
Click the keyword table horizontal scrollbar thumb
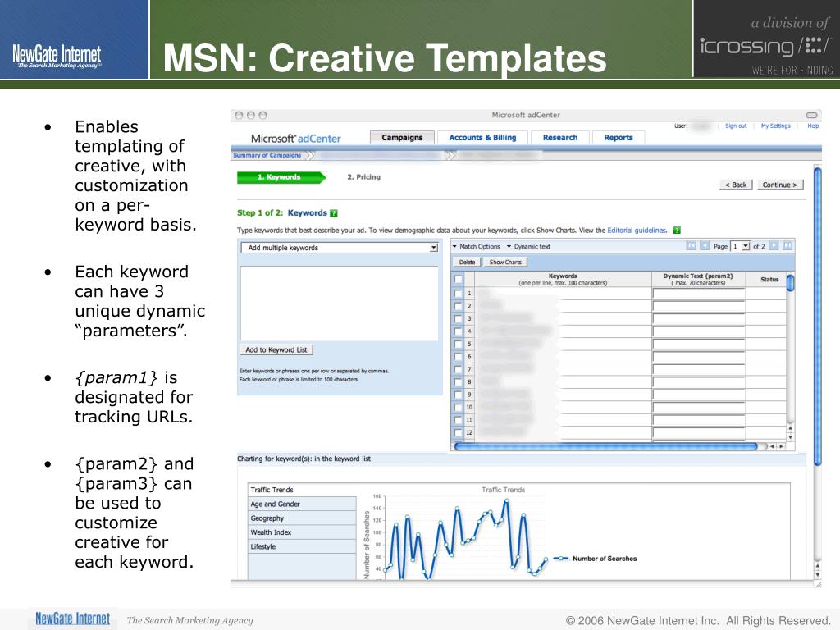[605, 446]
